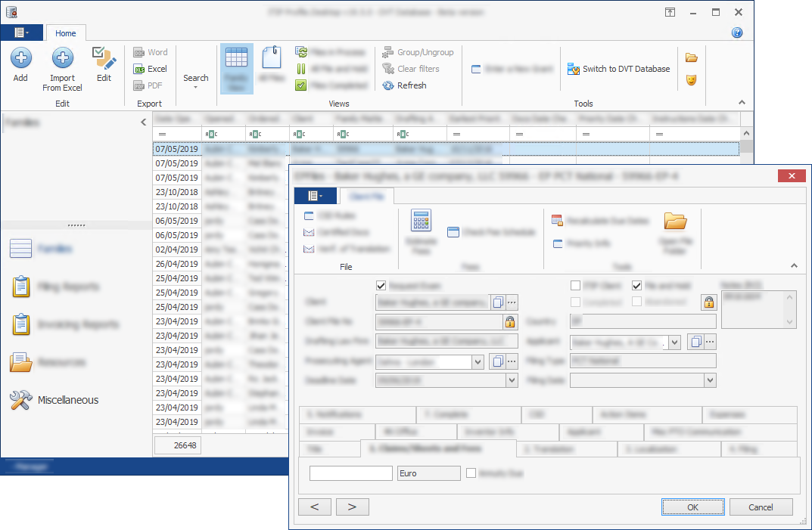Select the 2. Translation tab
The width and height of the screenshot is (812, 530).
pyautogui.click(x=567, y=449)
